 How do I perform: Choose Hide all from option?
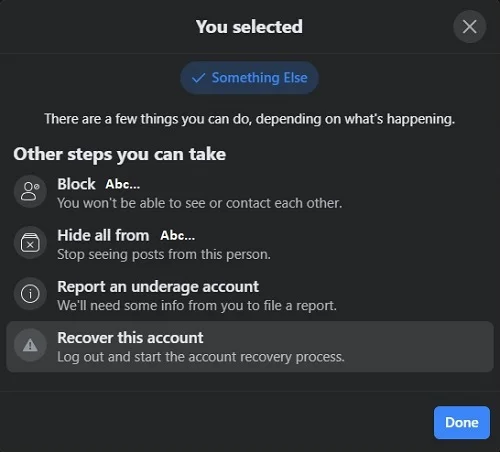click(x=250, y=244)
